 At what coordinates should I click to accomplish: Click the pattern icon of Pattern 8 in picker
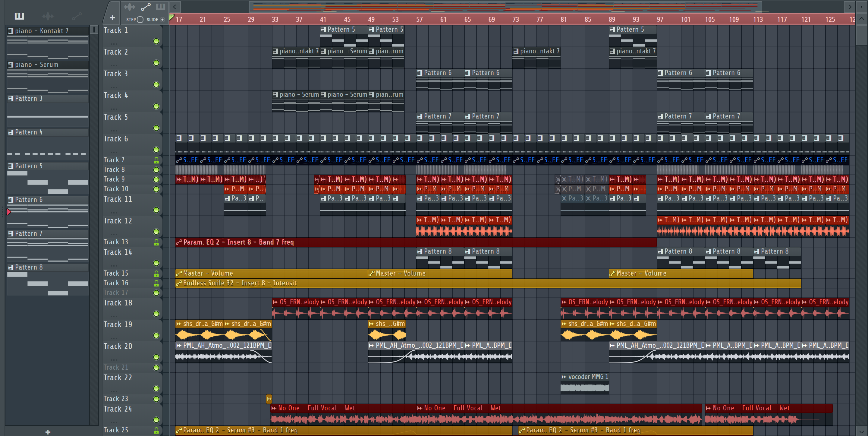click(11, 267)
